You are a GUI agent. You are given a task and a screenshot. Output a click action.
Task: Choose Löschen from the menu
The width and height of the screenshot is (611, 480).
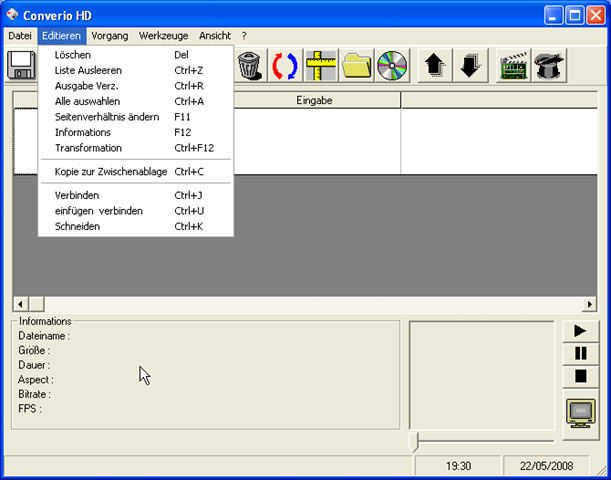click(136, 55)
